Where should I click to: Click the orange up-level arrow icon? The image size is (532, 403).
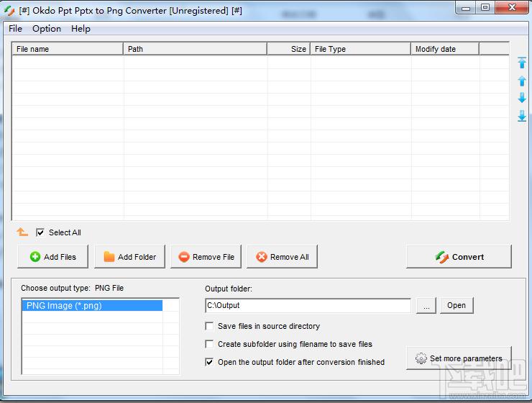point(22,232)
